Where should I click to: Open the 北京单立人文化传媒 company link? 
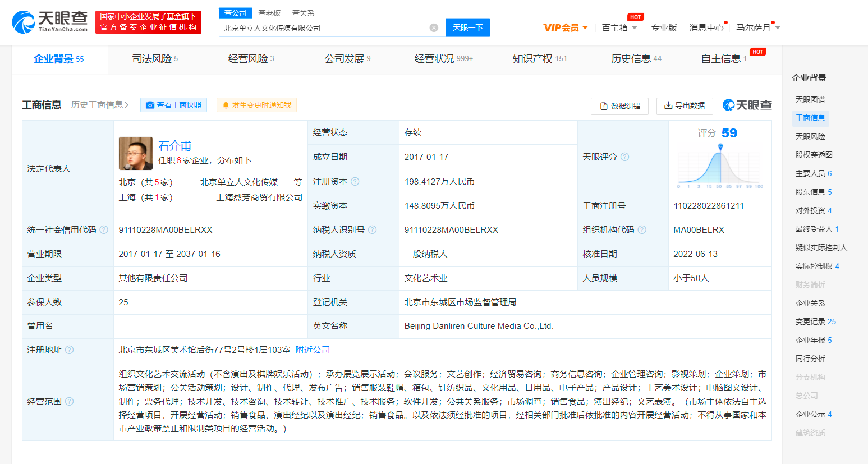[243, 182]
